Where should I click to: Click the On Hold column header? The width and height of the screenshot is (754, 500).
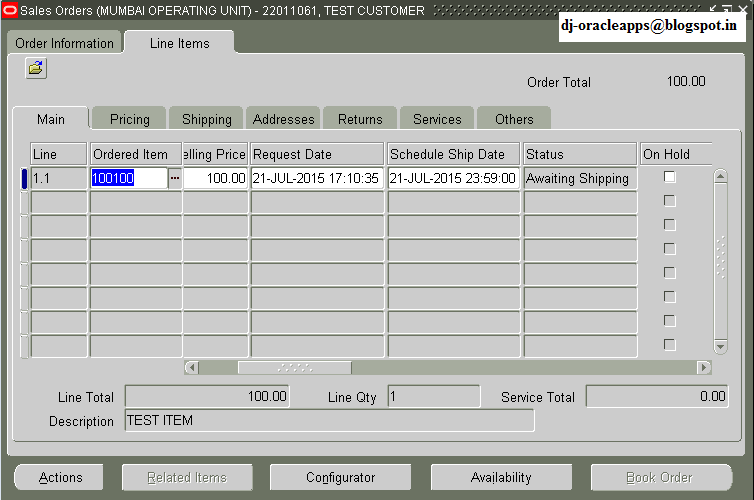tap(676, 154)
